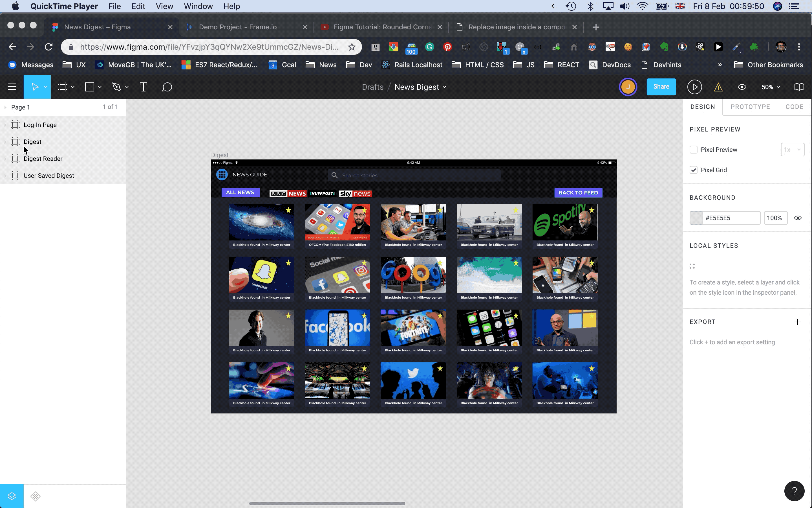Open the Grammarly browser extension
This screenshot has width=812, height=508.
[429, 47]
